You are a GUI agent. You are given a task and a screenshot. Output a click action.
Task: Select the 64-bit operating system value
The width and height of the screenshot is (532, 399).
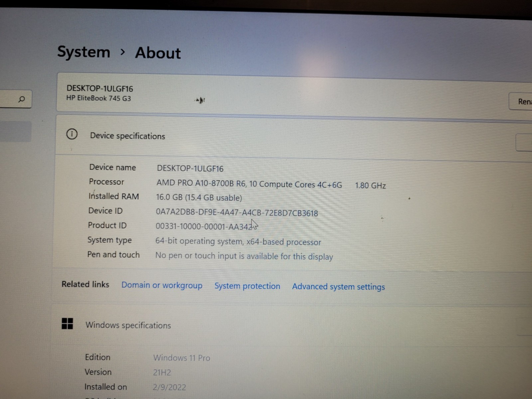point(238,242)
